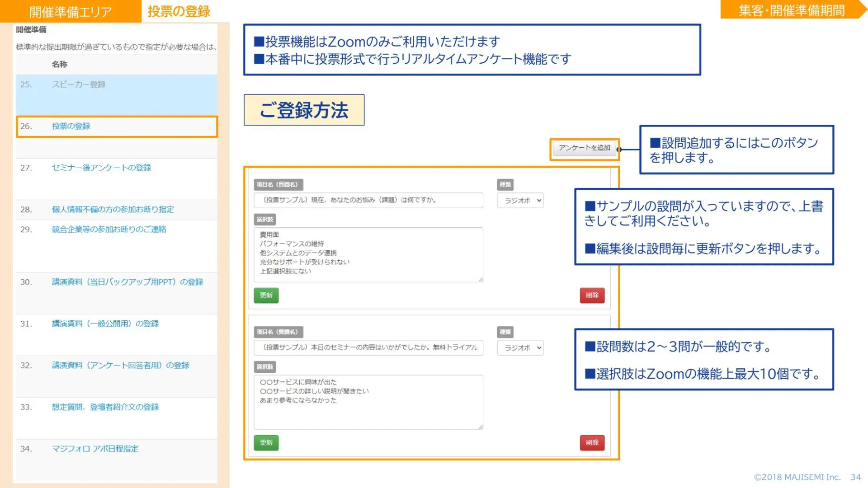Open 個人情報不備の方の参加お断り指定 link
The image size is (868, 488).
point(113,210)
